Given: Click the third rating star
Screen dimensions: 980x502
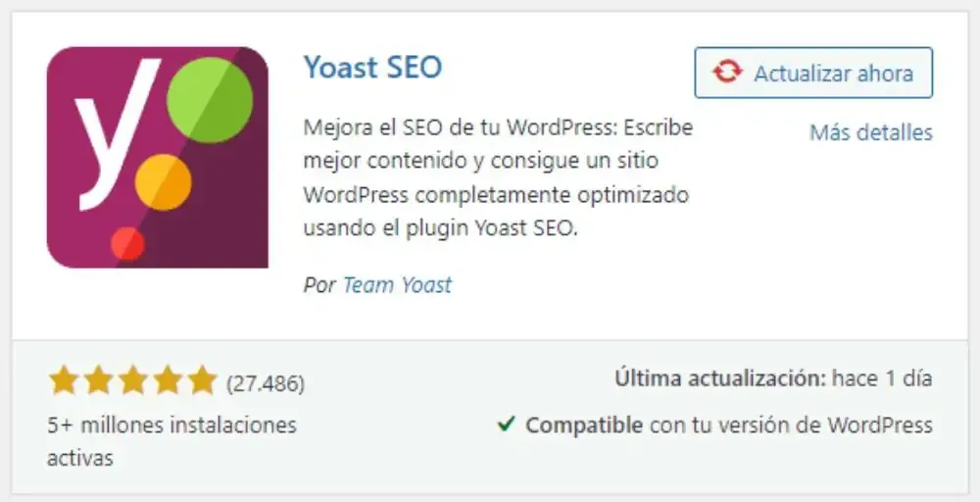Looking at the screenshot, I should tap(132, 380).
